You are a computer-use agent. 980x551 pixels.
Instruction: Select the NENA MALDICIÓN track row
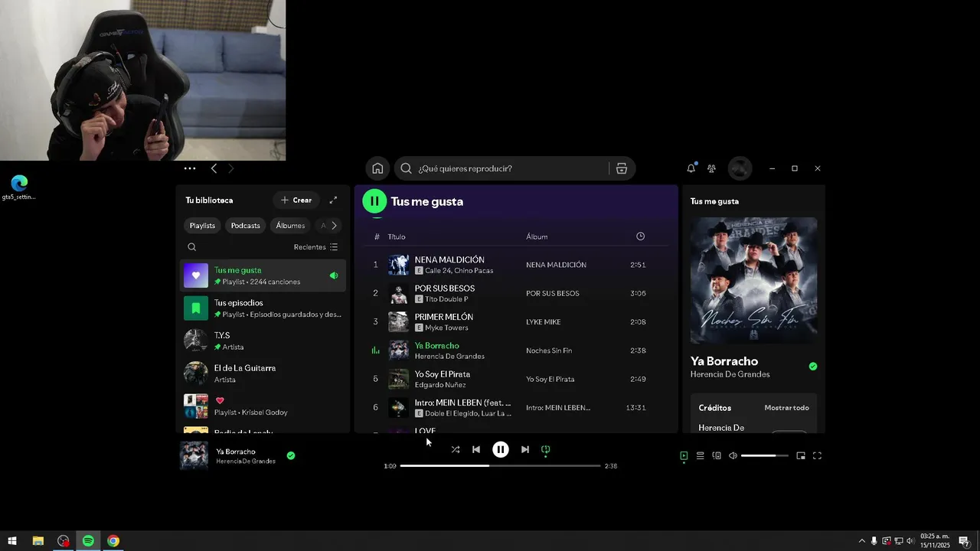coord(516,265)
